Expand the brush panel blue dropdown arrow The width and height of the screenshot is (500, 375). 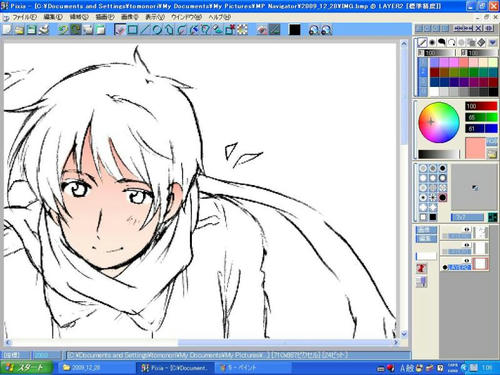[492, 42]
